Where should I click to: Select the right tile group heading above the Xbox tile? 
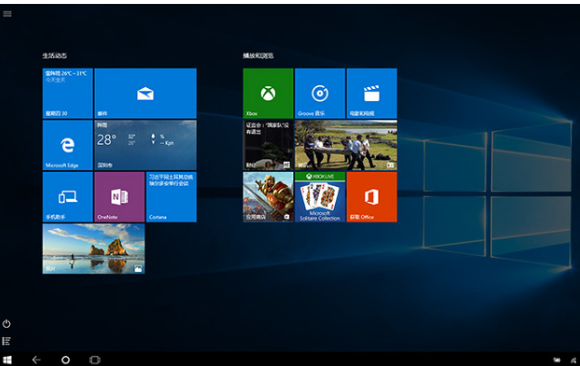pyautogui.click(x=258, y=56)
